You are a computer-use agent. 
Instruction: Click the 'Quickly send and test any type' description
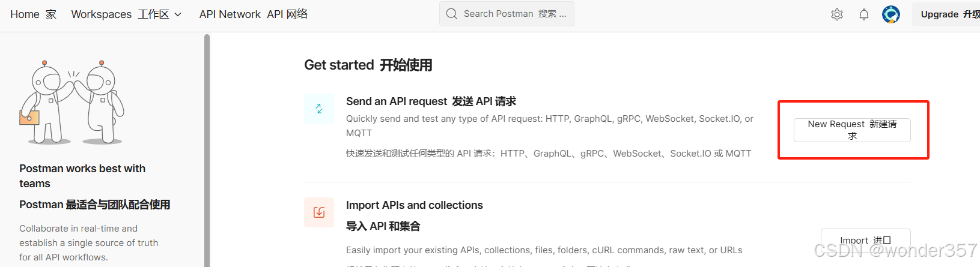tap(550, 126)
